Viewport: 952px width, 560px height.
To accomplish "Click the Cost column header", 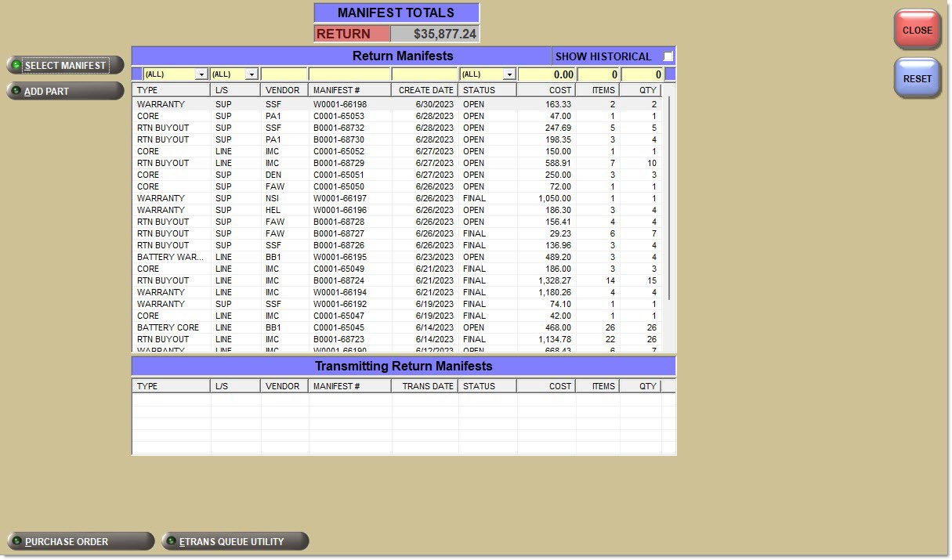I will click(x=546, y=90).
